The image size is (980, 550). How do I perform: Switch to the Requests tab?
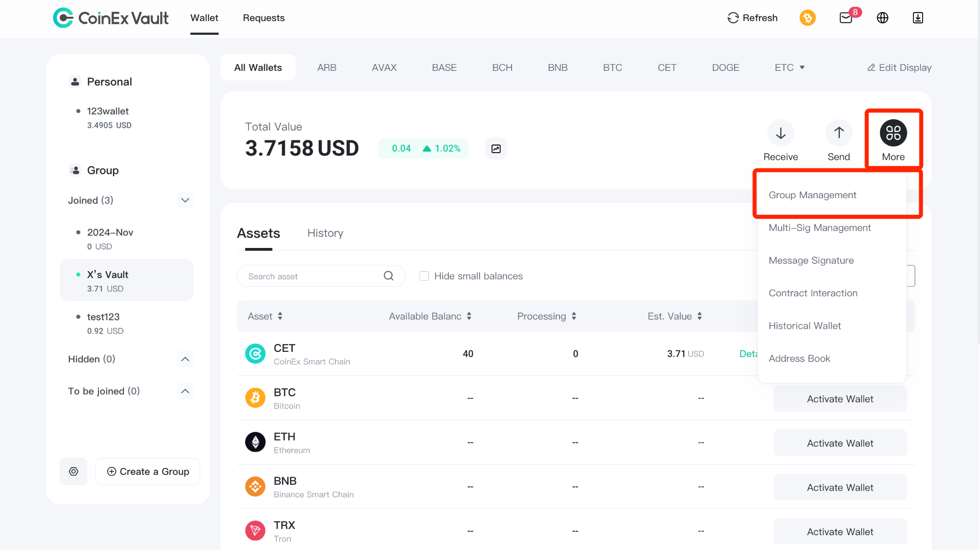click(x=264, y=18)
